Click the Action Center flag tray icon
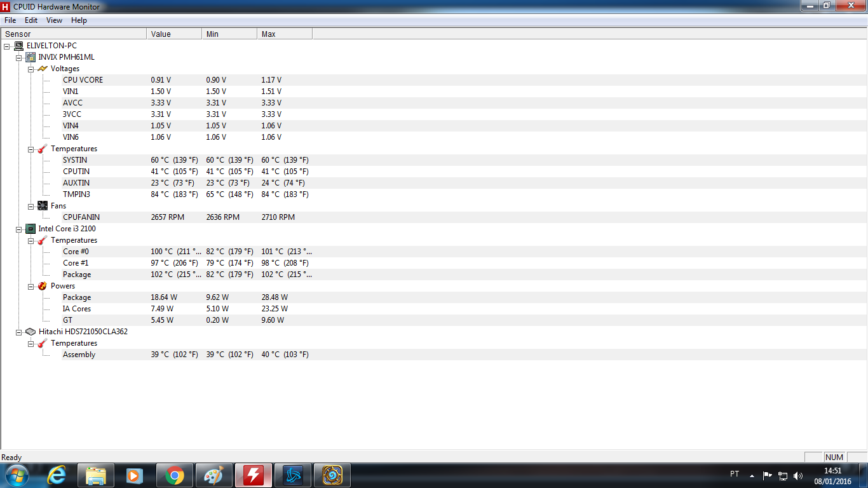Screen dimensions: 868x488 click(767, 475)
